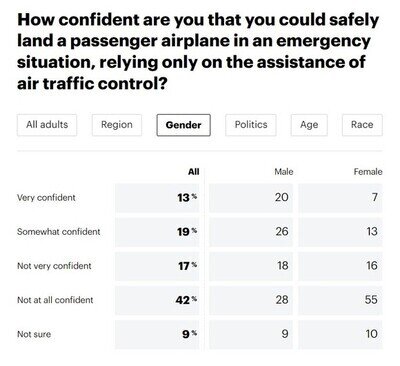Select the Not very confident row label
The height and width of the screenshot is (366, 400).
click(x=54, y=266)
